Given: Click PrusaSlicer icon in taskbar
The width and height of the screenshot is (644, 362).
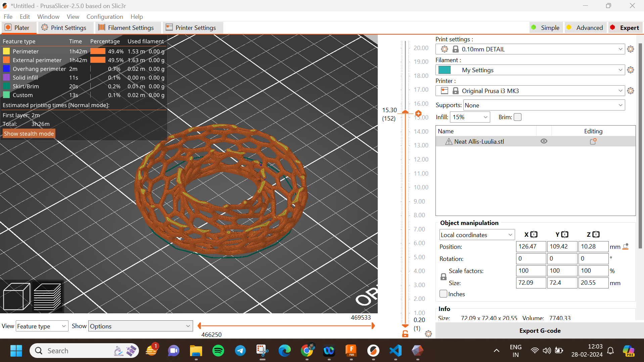Looking at the screenshot, I should pos(373,351).
